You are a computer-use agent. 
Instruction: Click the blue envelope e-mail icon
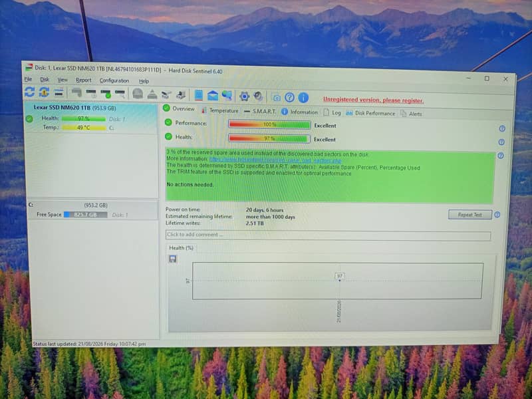(x=213, y=96)
